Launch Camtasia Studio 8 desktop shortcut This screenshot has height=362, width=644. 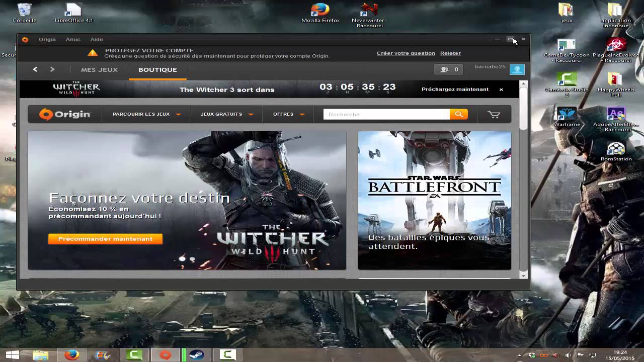tap(567, 84)
